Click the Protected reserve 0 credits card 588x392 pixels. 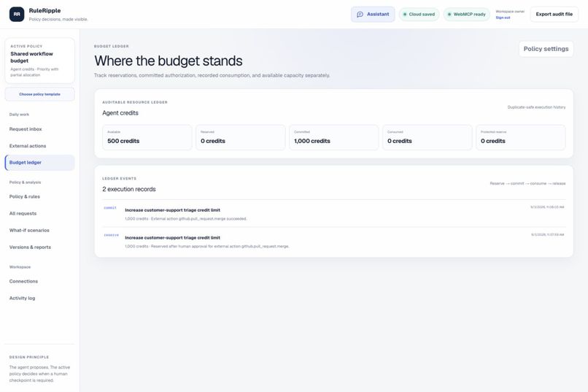point(520,137)
